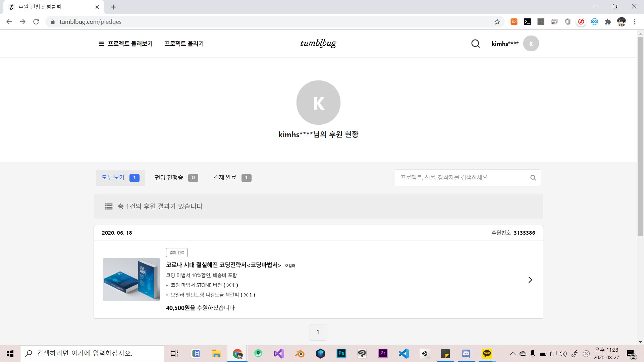Click the 프로젝트 올리기 link
644x362 pixels.
click(184, 44)
